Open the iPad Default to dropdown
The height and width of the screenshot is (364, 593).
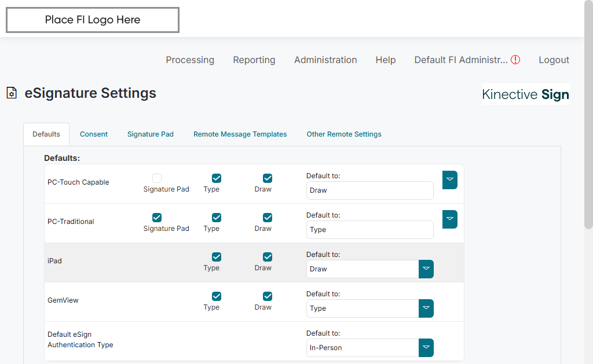pos(426,269)
